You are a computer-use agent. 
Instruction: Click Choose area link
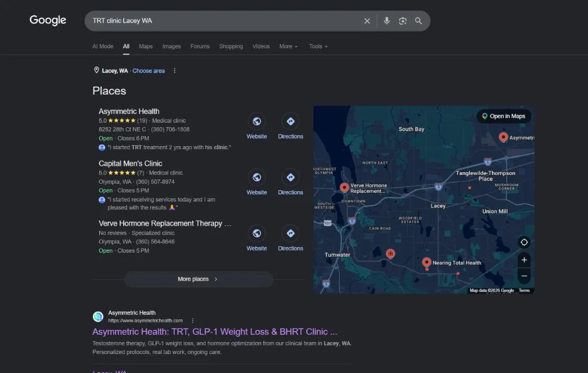tap(149, 70)
